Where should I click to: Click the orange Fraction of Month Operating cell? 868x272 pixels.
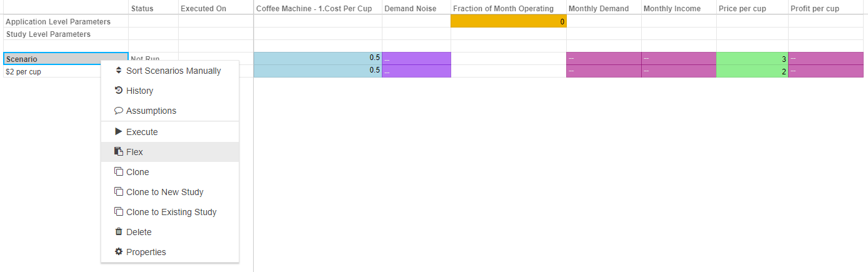pos(508,21)
